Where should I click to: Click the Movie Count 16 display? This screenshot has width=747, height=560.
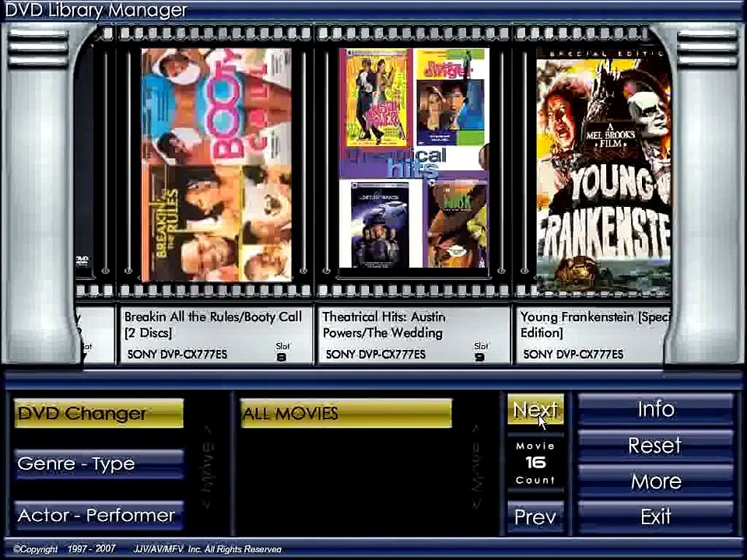click(535, 463)
